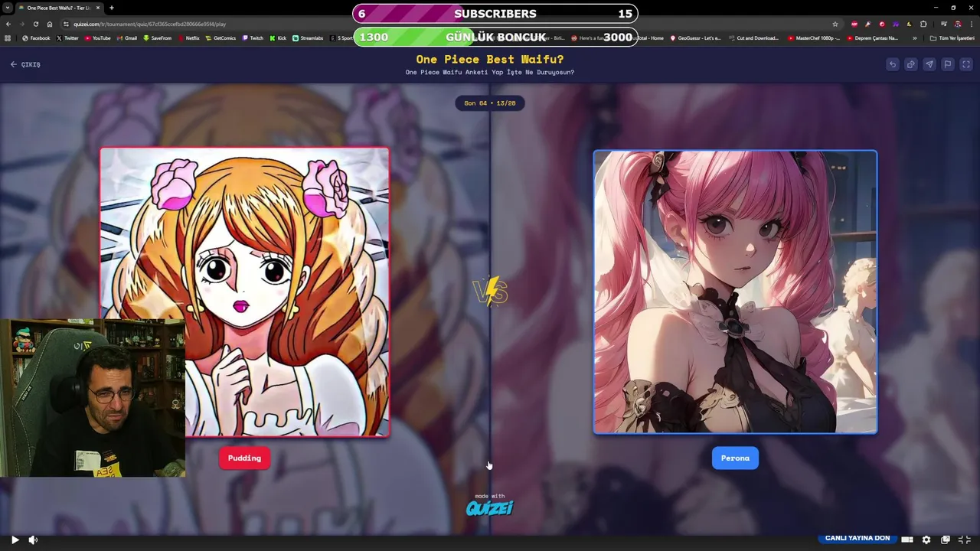Screen dimensions: 980x551
Task: Close the One Piece Best Waifu tab
Action: [98, 8]
